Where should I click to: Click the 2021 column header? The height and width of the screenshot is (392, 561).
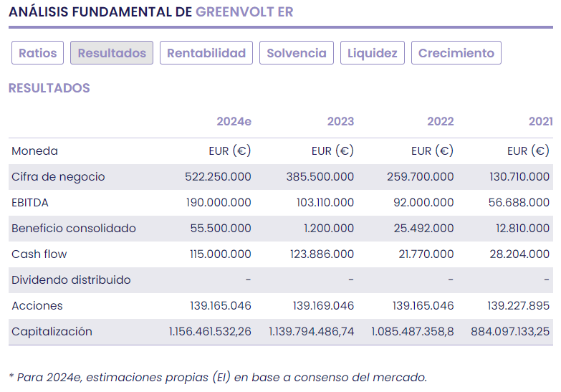(x=541, y=121)
